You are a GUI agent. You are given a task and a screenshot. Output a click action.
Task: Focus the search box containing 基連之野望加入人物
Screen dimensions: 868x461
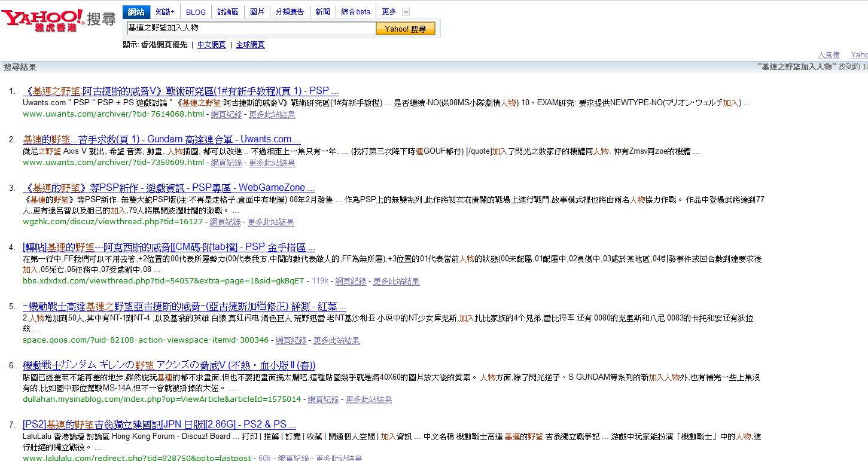(x=251, y=28)
